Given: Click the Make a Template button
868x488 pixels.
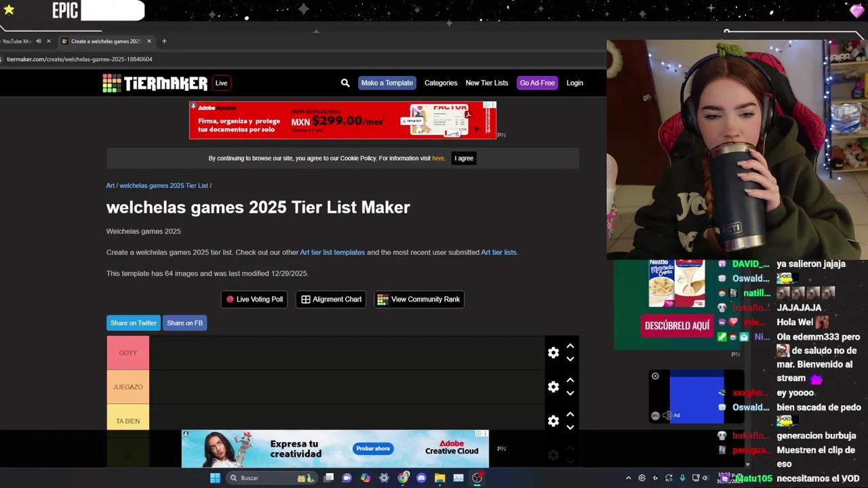Looking at the screenshot, I should (387, 83).
